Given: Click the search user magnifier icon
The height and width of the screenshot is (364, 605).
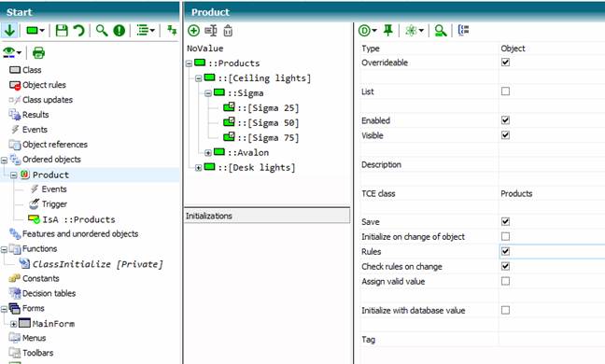Looking at the screenshot, I should [441, 31].
